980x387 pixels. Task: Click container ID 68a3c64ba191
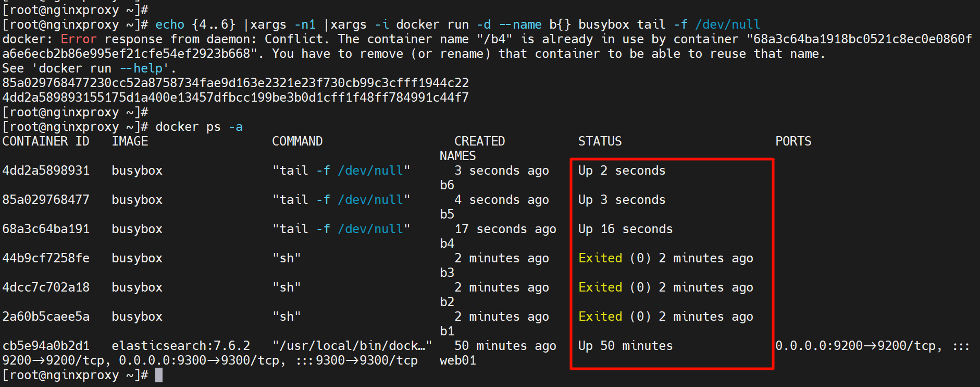[46, 229]
